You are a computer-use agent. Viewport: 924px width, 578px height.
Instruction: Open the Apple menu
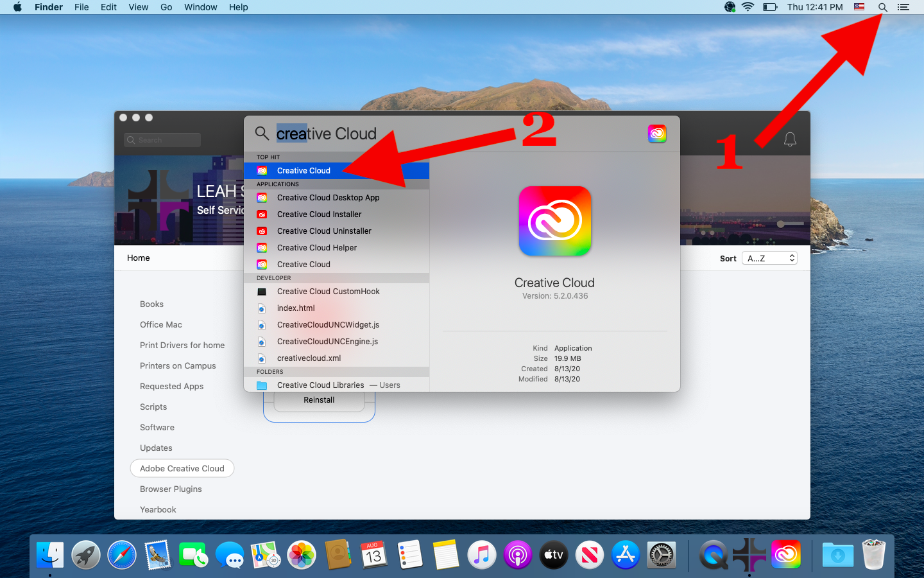pos(17,7)
